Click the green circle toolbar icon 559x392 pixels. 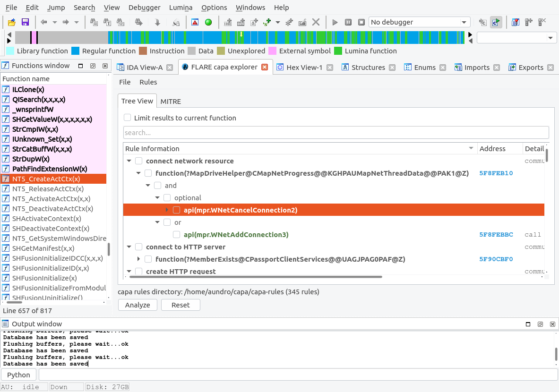208,22
